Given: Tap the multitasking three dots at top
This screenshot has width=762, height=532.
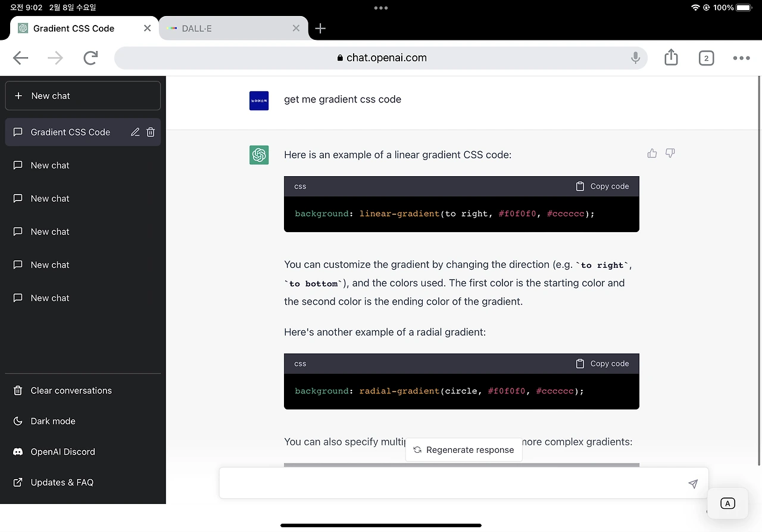Looking at the screenshot, I should click(x=381, y=8).
